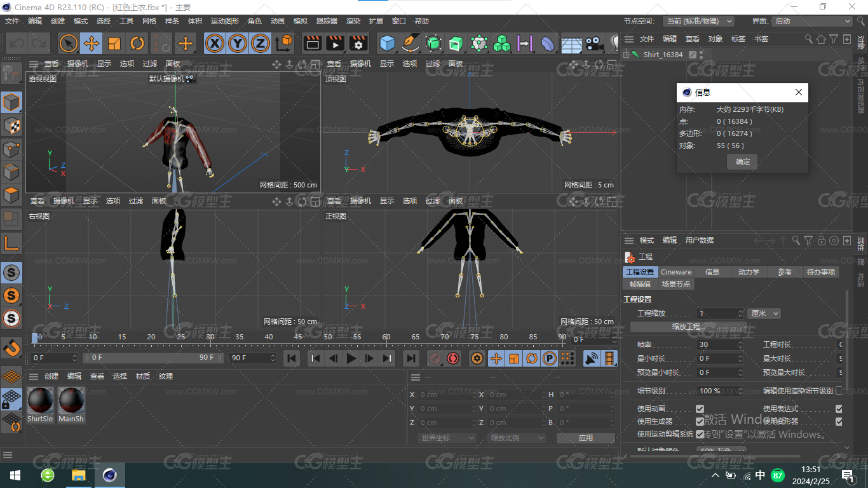Viewport: 868px width, 488px height.
Task: Click the 帧率 value field
Action: pos(719,344)
